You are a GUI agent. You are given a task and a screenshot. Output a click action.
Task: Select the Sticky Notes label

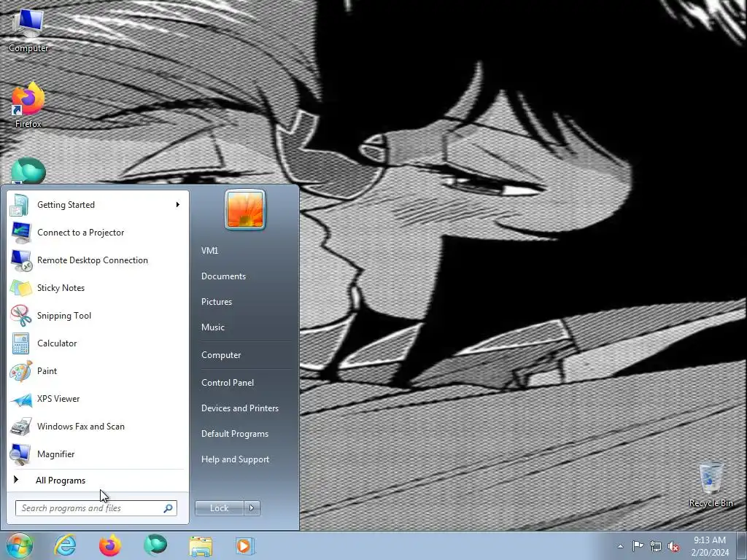click(x=61, y=288)
